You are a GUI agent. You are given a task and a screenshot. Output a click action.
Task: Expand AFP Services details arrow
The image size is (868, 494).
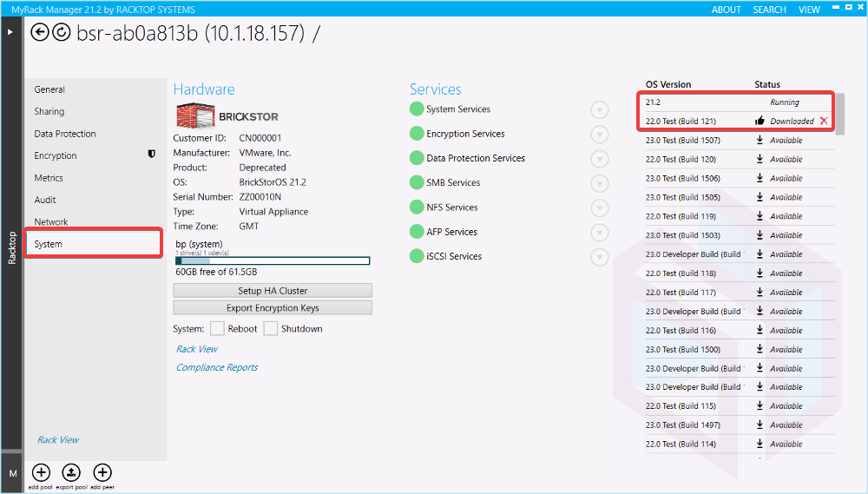[x=600, y=233]
